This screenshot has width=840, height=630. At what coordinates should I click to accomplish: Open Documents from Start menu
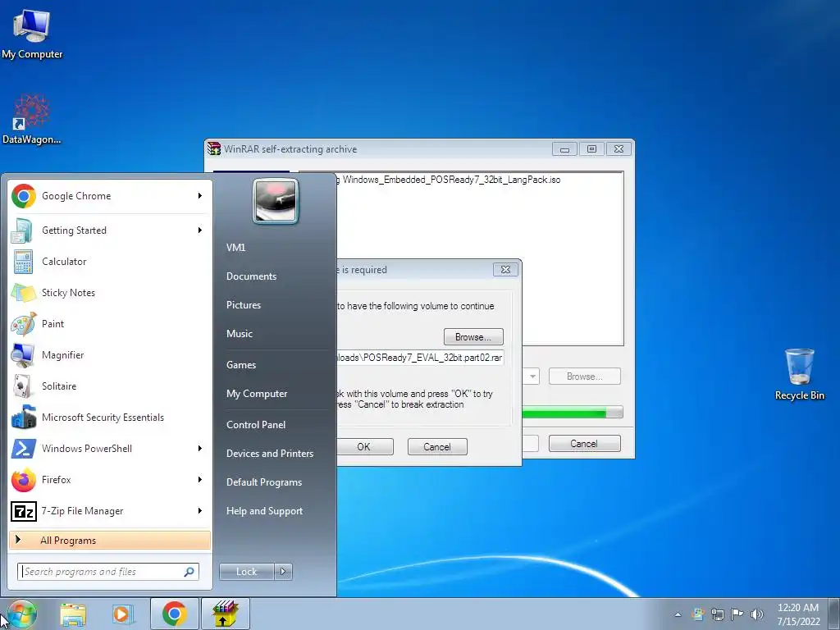pos(251,276)
